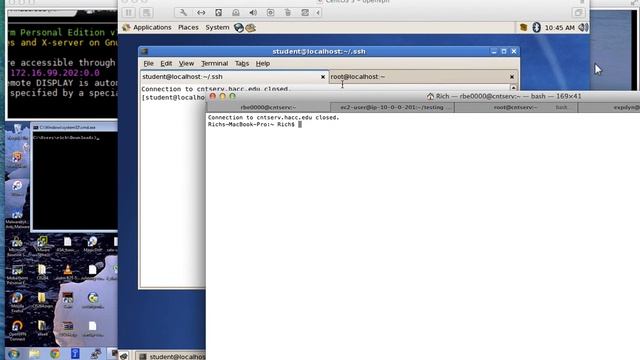Open GNOME volume control speaker icon
640x360 pixels.
click(x=583, y=27)
